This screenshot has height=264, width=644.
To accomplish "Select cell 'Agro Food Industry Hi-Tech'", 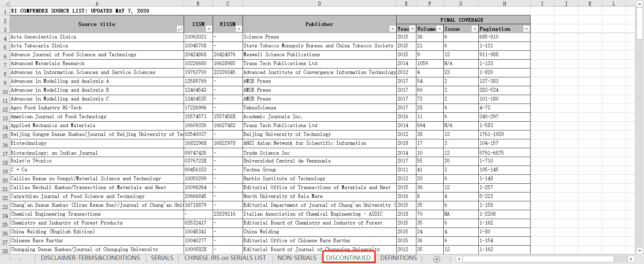I will [97, 108].
